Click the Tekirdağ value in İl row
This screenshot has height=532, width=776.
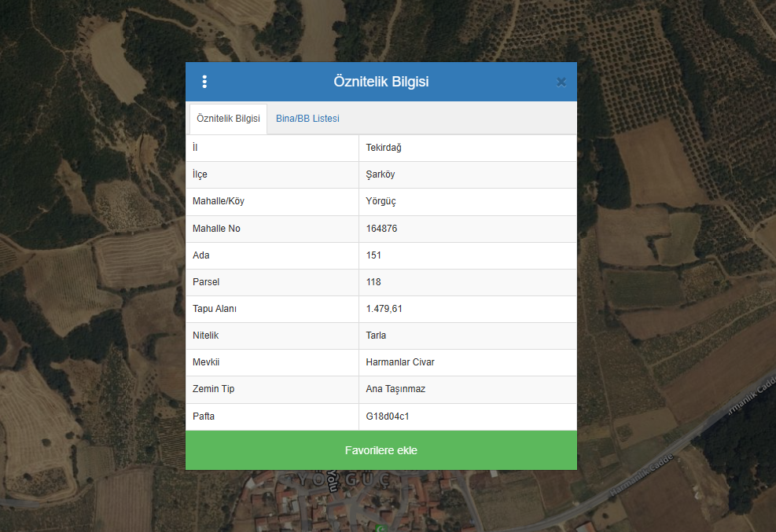coord(384,148)
